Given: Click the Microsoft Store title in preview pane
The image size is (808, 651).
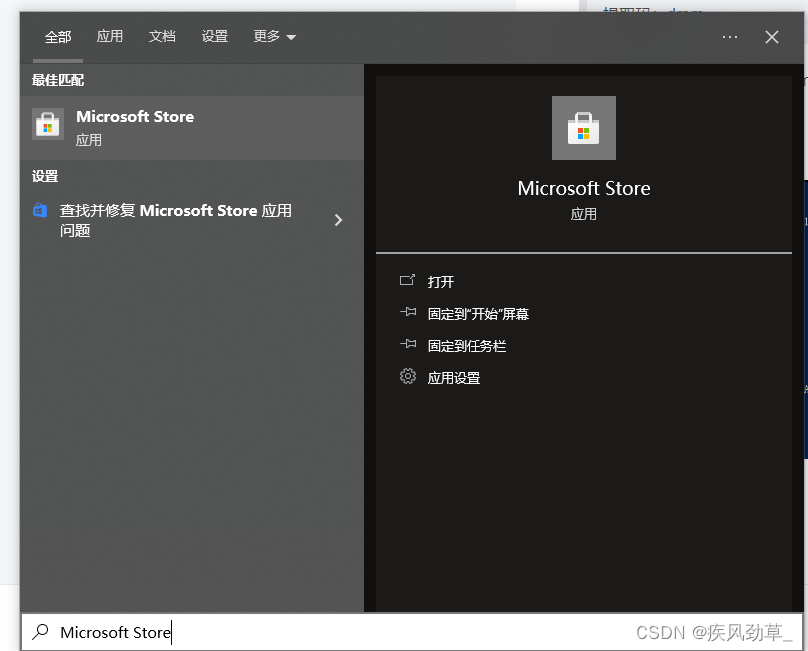Looking at the screenshot, I should tap(584, 189).
